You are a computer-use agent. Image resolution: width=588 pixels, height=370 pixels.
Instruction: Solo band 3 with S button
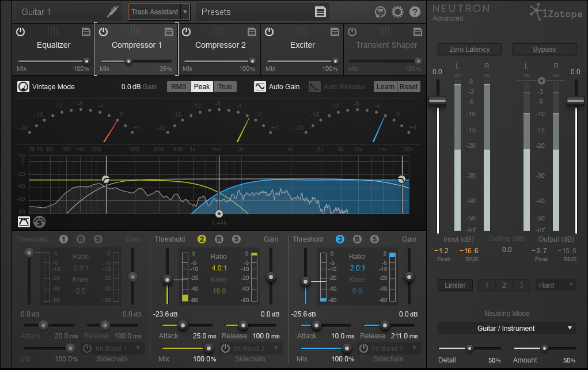point(374,239)
